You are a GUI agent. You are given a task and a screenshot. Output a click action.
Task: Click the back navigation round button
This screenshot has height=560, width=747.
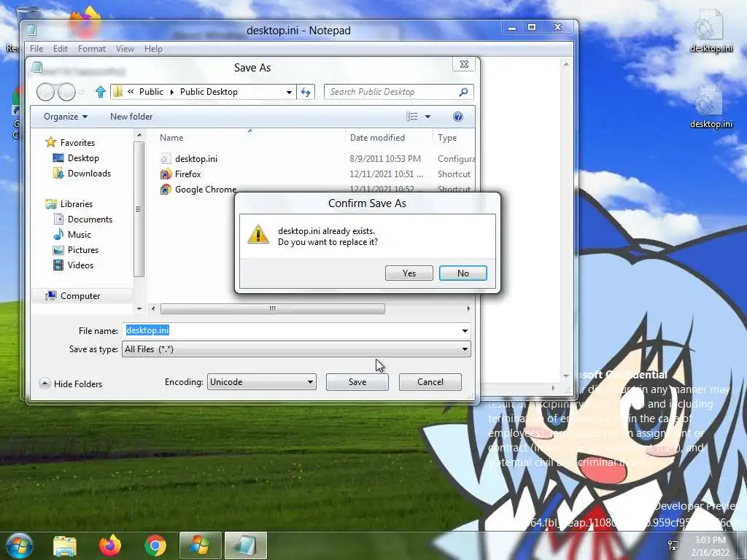(45, 92)
